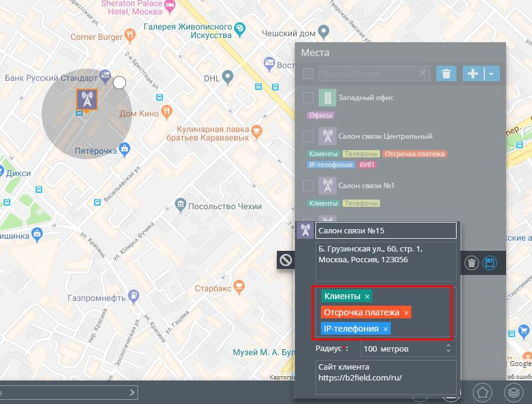The width and height of the screenshot is (532, 404).
Task: Open the map layers icon in the bottom bar
Action: [514, 393]
